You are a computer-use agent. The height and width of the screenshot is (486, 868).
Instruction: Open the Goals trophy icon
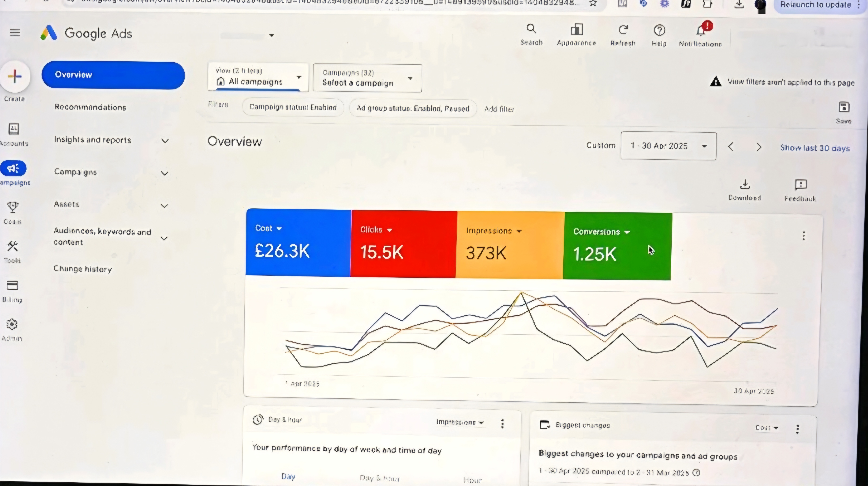click(x=13, y=207)
